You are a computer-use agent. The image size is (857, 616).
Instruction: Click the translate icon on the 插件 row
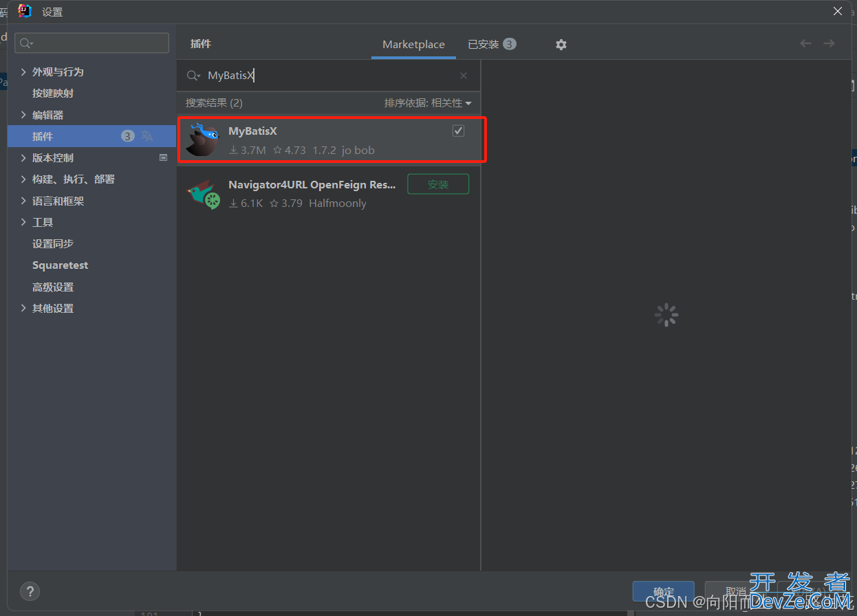pos(147,136)
